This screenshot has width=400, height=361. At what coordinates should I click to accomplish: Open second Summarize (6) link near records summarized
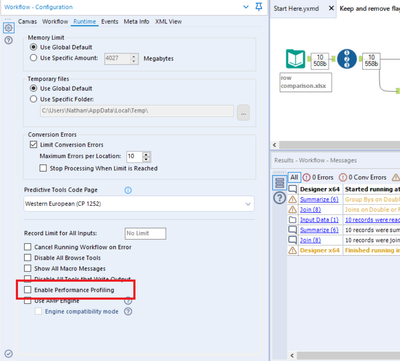319,230
